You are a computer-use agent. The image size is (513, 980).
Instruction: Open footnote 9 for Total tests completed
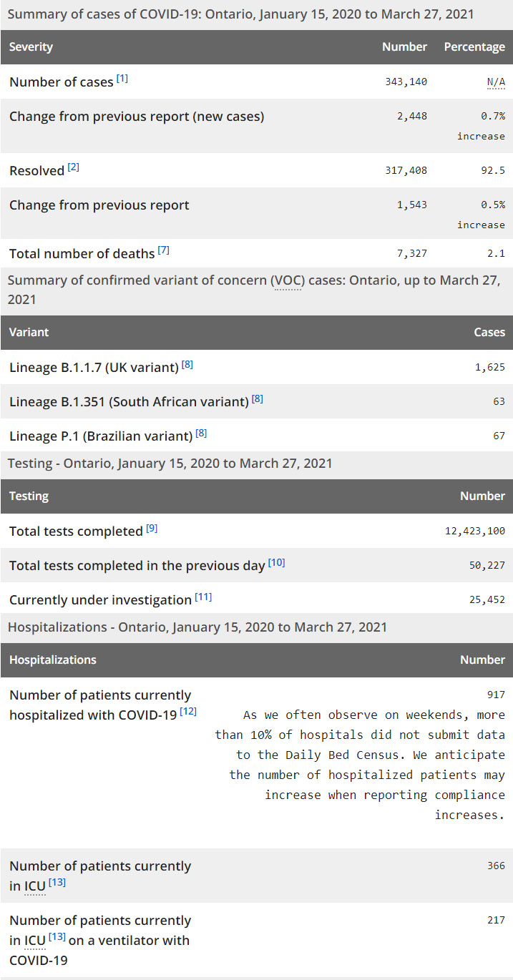(152, 528)
